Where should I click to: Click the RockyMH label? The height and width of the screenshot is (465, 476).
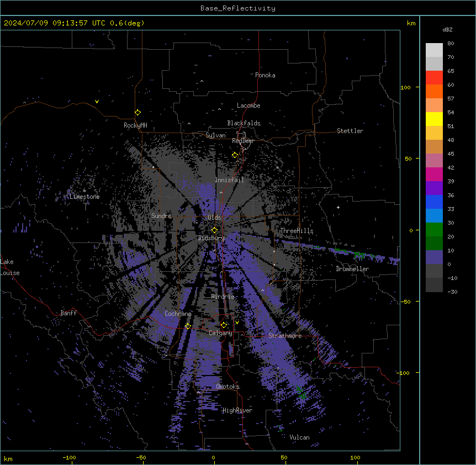coord(135,125)
